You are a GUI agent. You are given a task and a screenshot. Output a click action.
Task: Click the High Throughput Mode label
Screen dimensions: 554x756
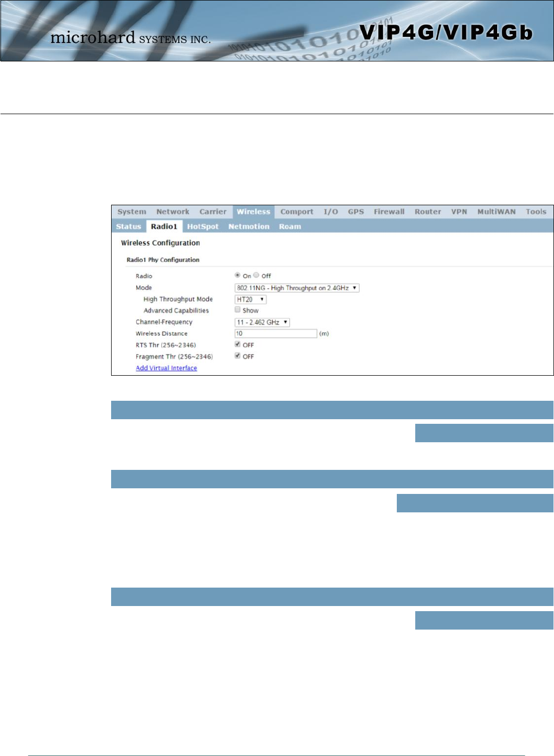pos(178,299)
